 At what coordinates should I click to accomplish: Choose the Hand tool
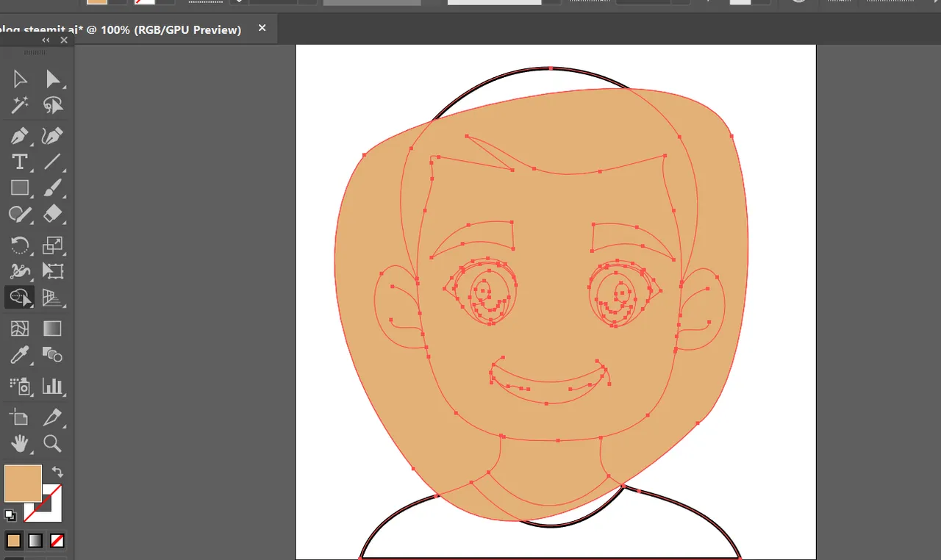pyautogui.click(x=20, y=443)
